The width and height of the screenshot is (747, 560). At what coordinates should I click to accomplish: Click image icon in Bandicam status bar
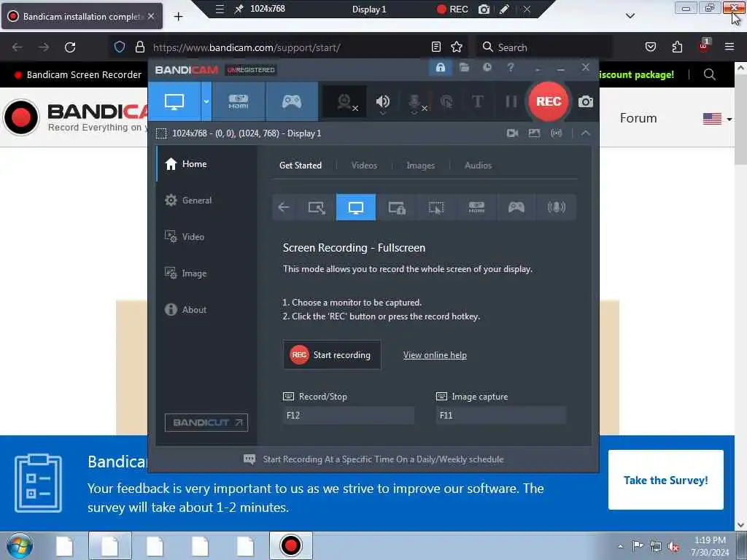pos(534,133)
